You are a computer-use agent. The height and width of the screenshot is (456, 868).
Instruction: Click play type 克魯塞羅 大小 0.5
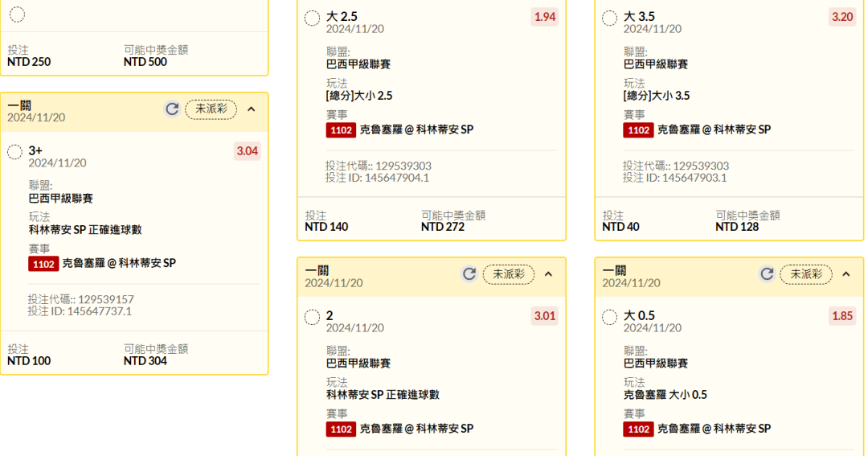click(x=665, y=395)
